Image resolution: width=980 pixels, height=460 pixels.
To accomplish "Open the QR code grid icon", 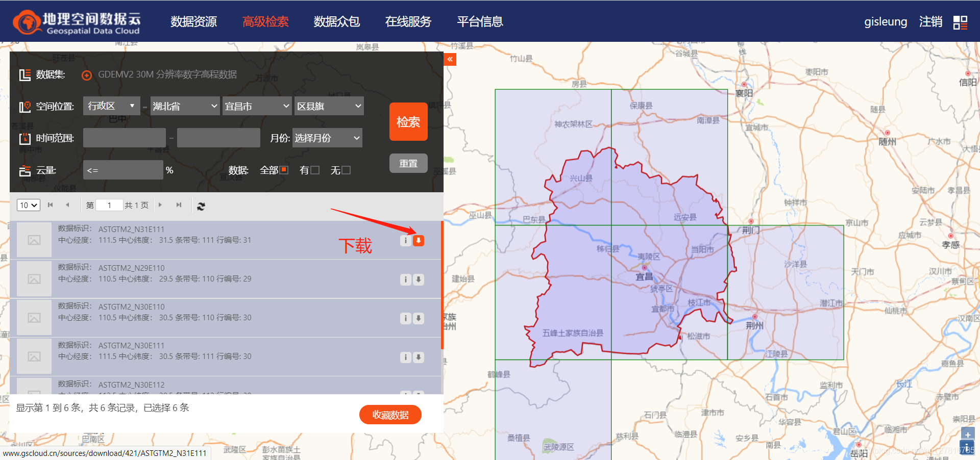I will (960, 22).
